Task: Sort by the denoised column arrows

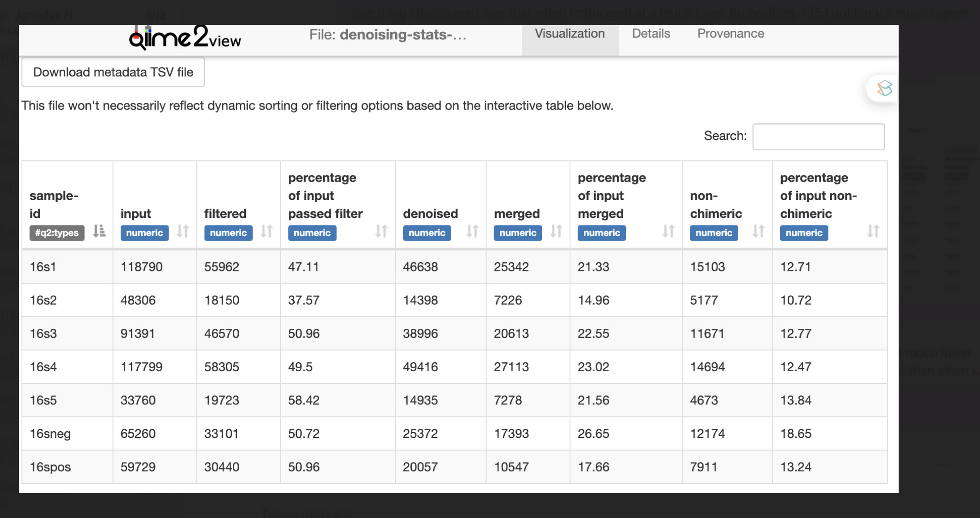Action: [x=472, y=231]
